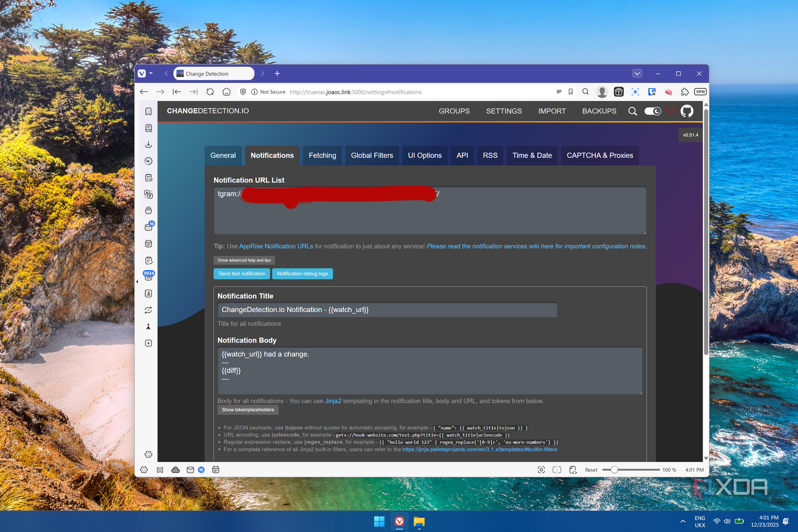Click the tracker blocker shield icon
The image size is (798, 532).
pos(243,92)
